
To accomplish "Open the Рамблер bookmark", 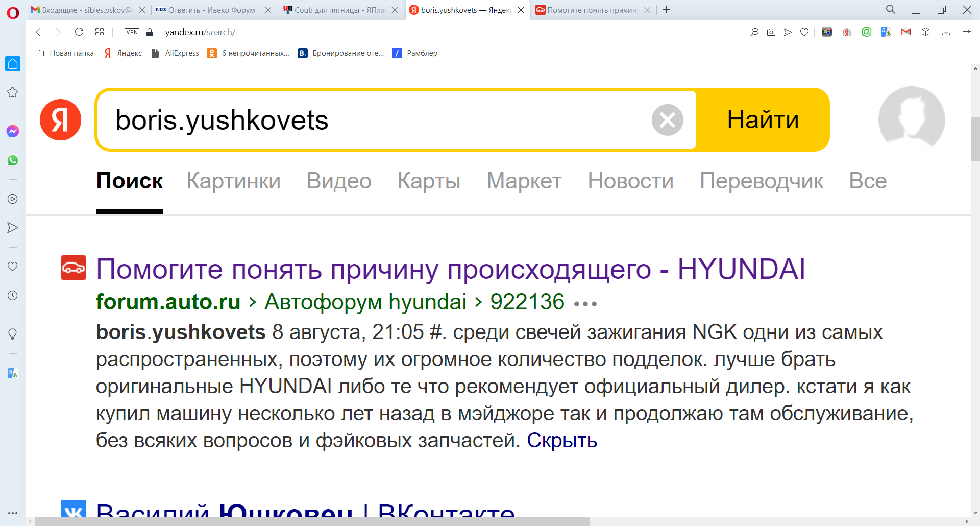I will click(415, 53).
